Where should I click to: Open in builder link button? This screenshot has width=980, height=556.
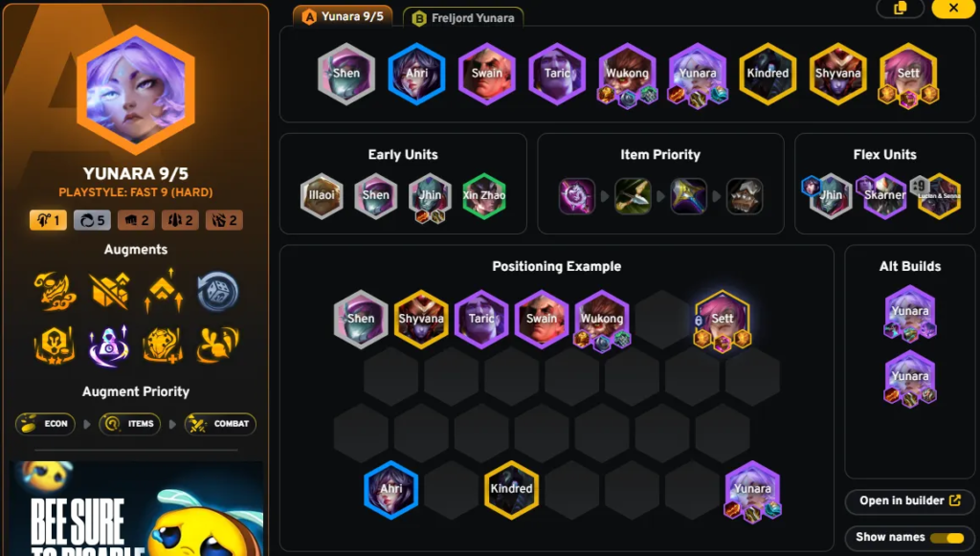[x=910, y=501]
